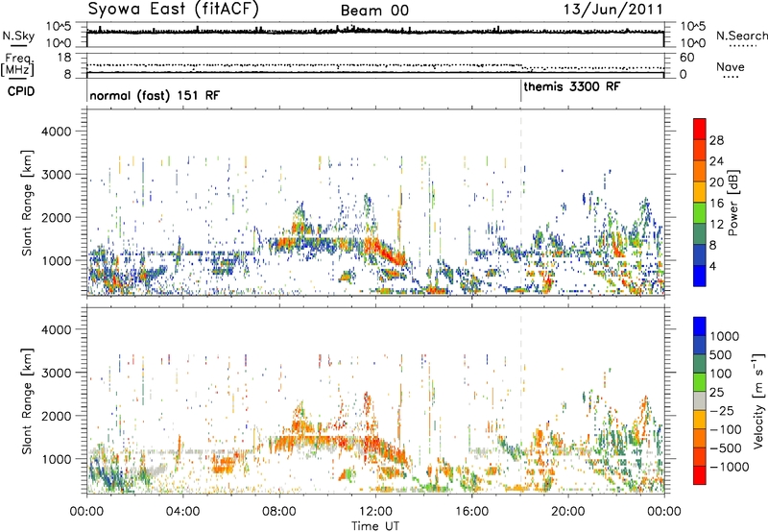Click the CPID change marker line beside "themis 3300 RF"

click(x=521, y=91)
